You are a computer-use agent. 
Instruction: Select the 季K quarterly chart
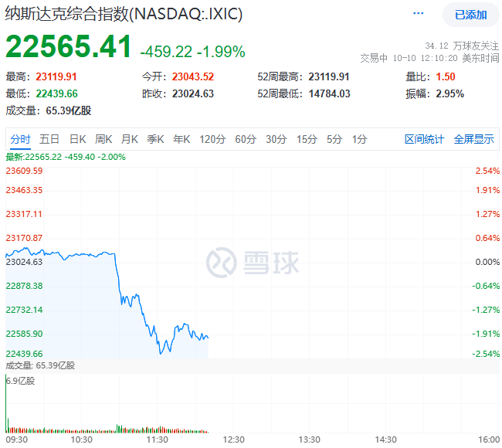point(155,139)
